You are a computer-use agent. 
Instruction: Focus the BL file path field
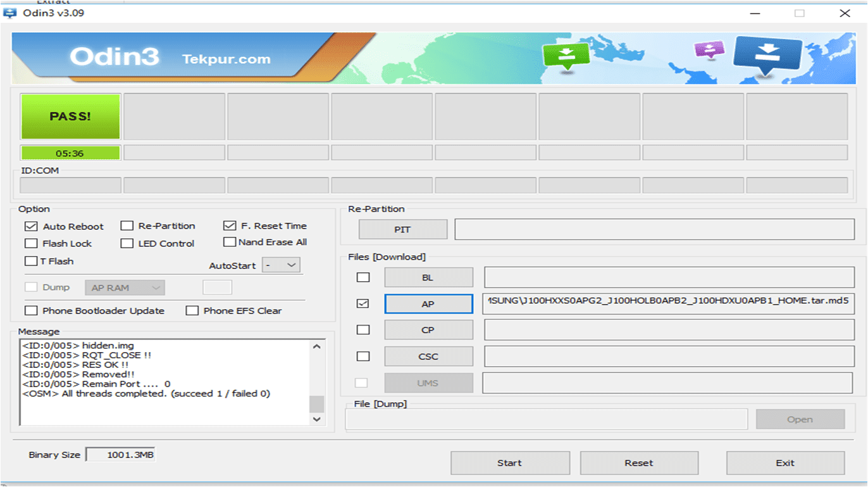click(669, 277)
